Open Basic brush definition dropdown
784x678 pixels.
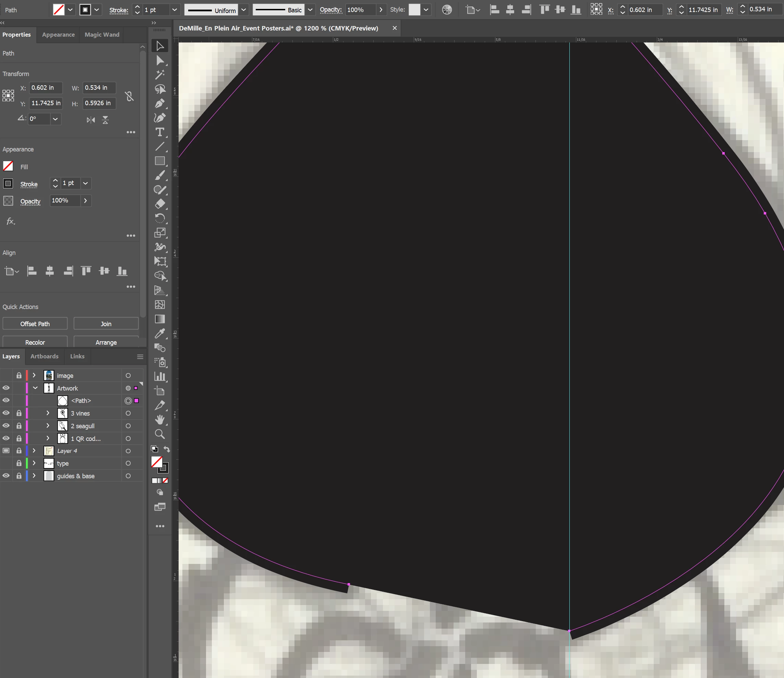(310, 10)
